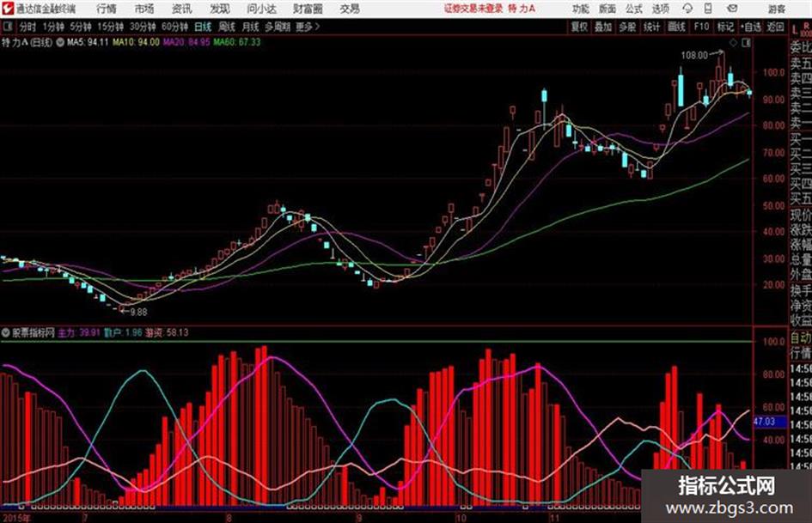812x523 pixels.
Task: Click the 108.00 high price marker
Action: [x=694, y=55]
